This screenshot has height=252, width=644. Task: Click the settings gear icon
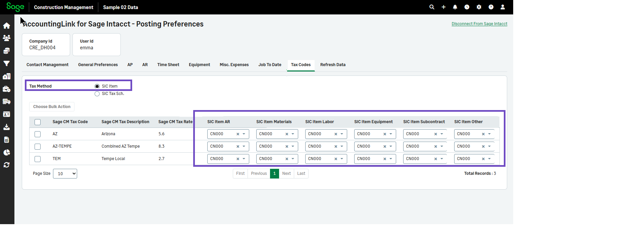click(x=479, y=7)
